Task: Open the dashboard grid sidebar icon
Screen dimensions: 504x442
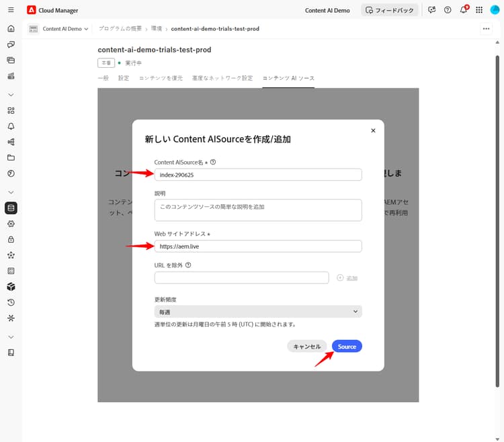Action: tap(11, 110)
